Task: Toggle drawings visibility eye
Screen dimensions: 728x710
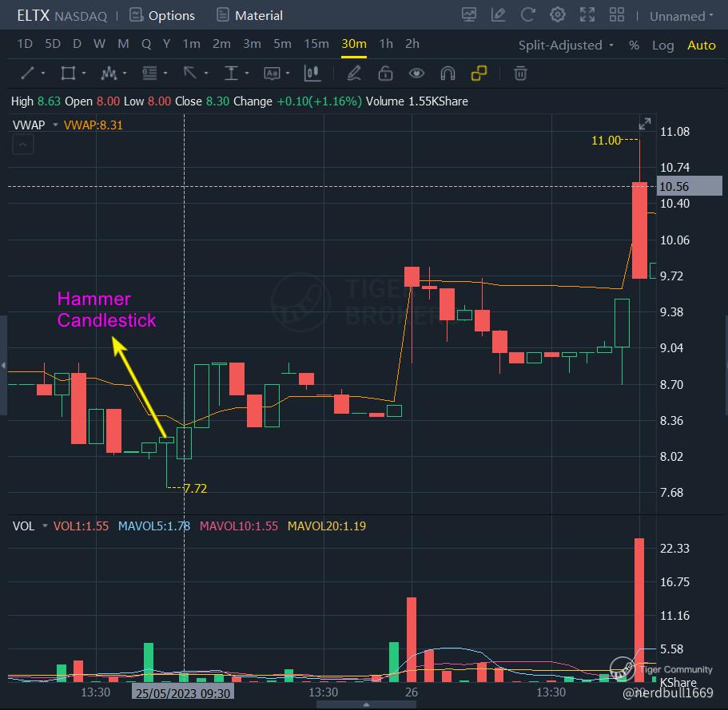Action: [416, 73]
